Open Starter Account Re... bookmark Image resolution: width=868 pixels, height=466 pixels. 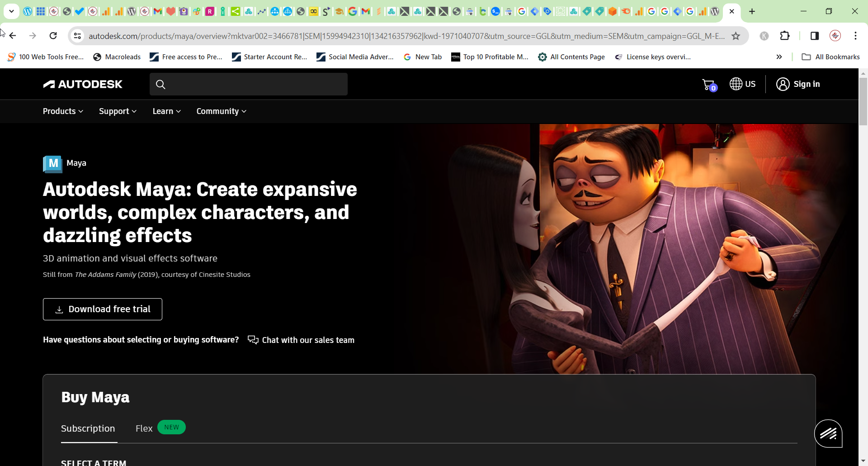click(269, 57)
